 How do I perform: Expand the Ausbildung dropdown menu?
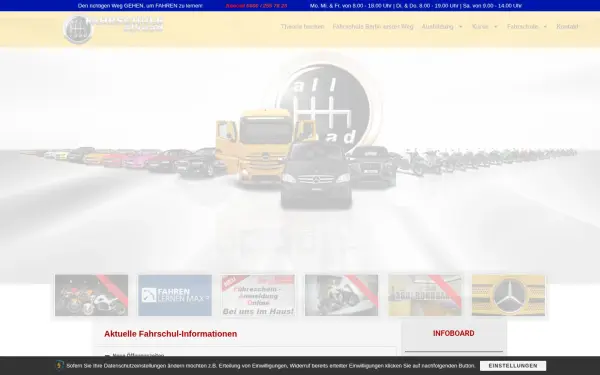click(x=442, y=27)
